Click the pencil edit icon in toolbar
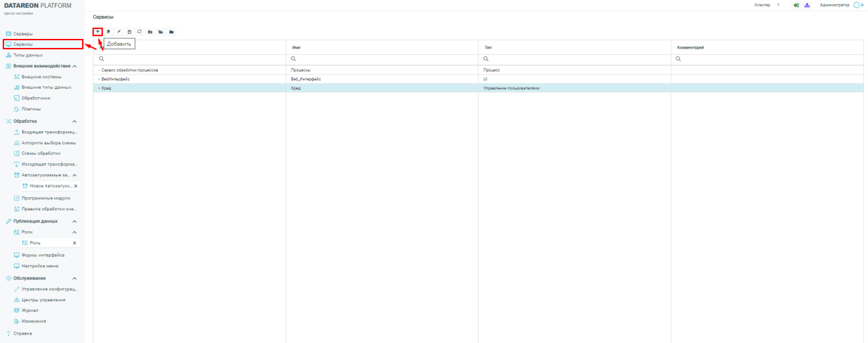The height and width of the screenshot is (343, 868). pyautogui.click(x=119, y=31)
